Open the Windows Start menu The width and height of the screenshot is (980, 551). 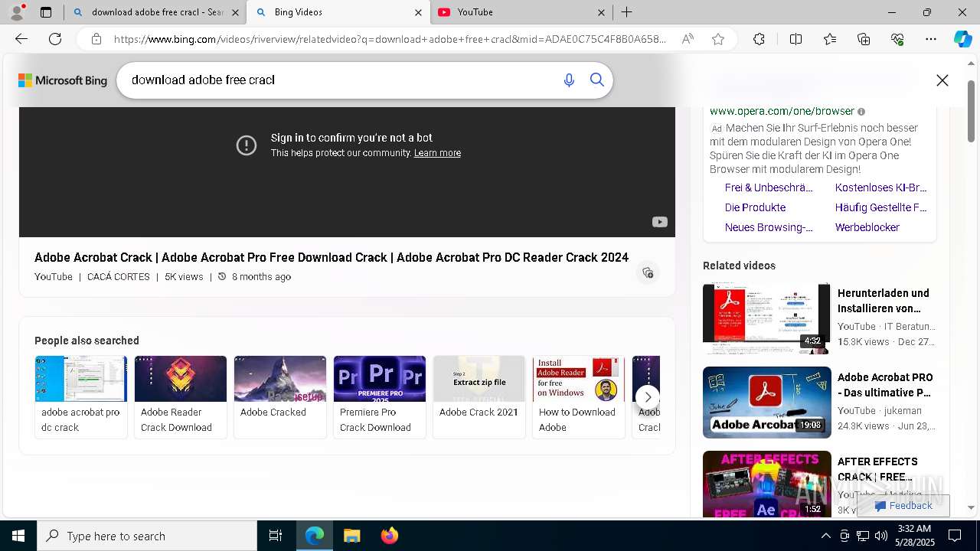click(18, 536)
